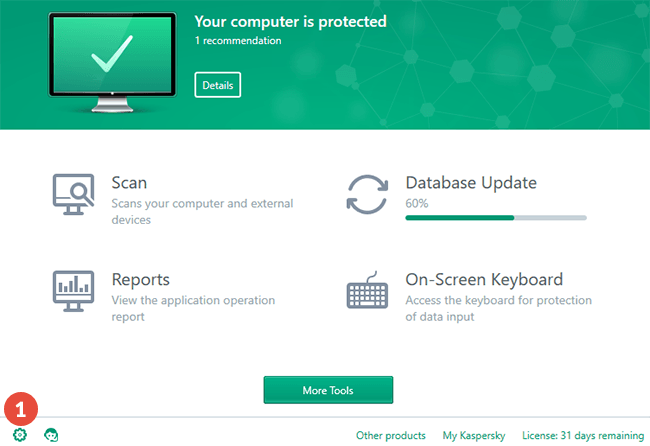Screen dimensions: 650x446
Task: Click the 60% update status text
Action: click(417, 204)
